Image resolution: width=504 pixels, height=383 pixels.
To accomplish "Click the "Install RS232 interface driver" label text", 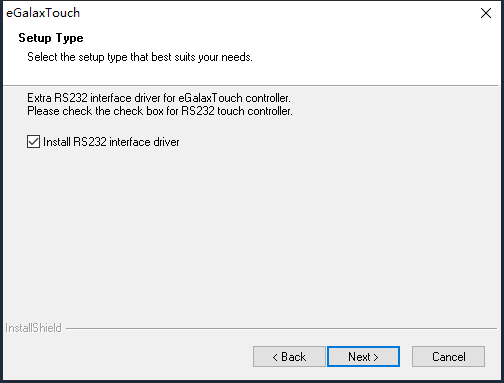I will (x=111, y=142).
